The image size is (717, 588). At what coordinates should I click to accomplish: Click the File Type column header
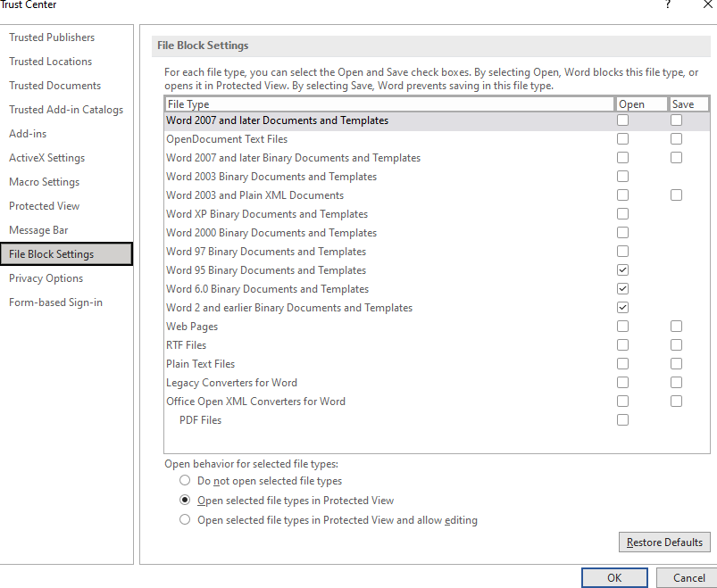click(389, 104)
